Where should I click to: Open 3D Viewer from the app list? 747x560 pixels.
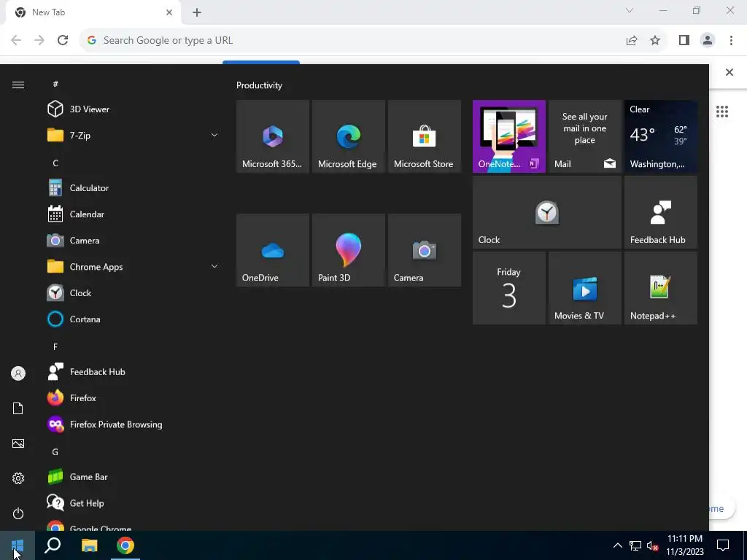[x=133, y=109]
